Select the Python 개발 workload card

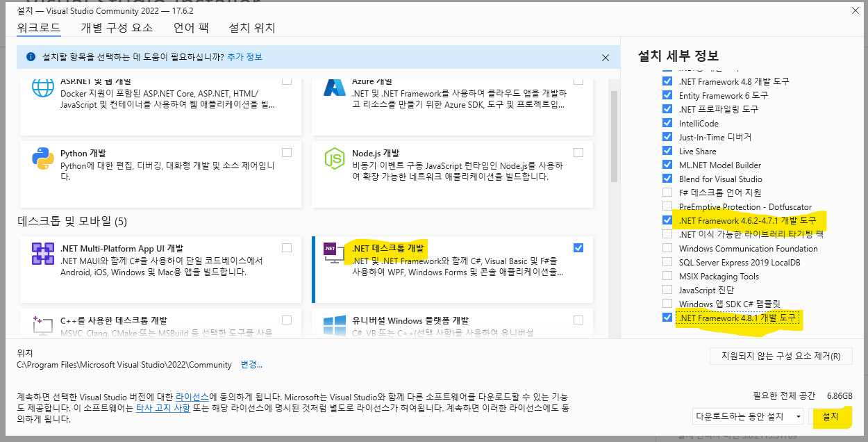[160, 174]
